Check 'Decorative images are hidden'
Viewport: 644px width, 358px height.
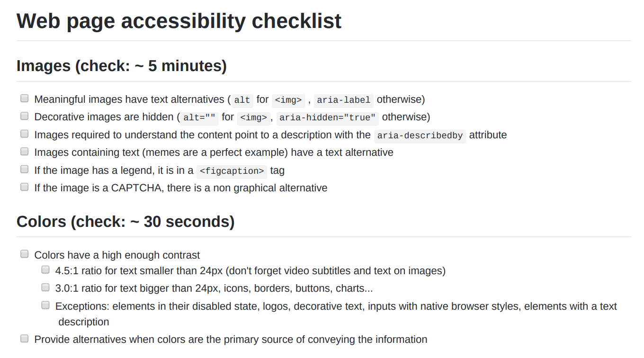[x=24, y=116]
